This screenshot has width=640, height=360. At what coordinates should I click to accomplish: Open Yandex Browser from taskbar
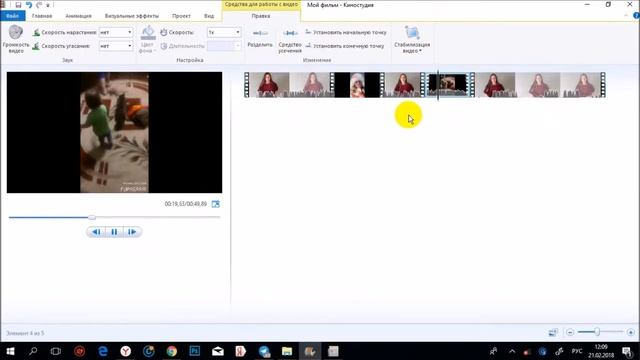click(126, 351)
